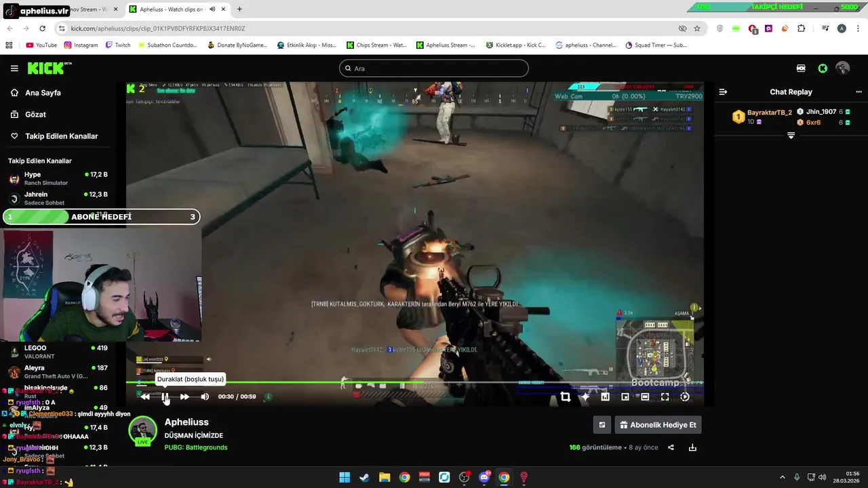Open the Subathon Countdown bookmark
Screen dimensions: 868x488
click(x=167, y=45)
